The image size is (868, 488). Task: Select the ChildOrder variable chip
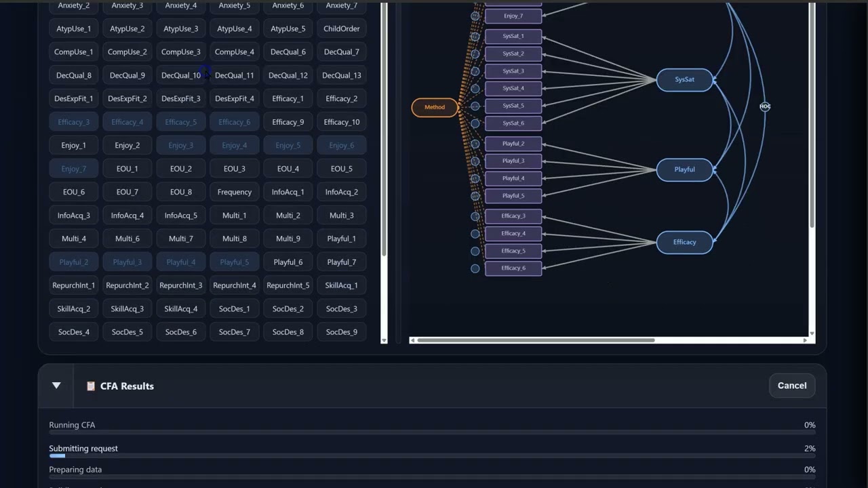click(342, 28)
